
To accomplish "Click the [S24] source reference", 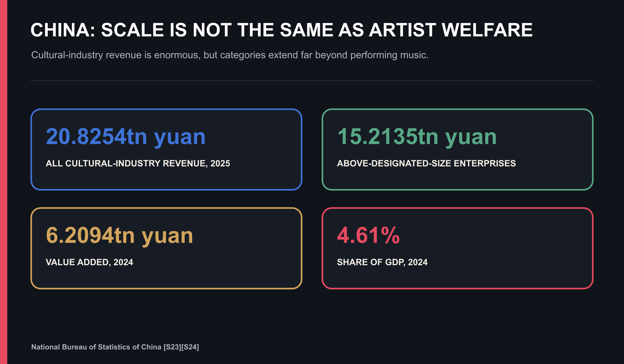I will pyautogui.click(x=190, y=347).
